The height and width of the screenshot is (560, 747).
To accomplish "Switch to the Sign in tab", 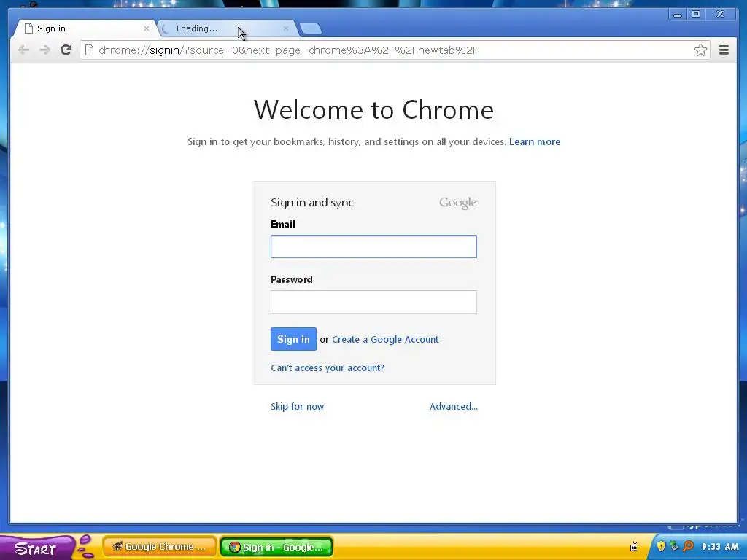I will pos(83,28).
